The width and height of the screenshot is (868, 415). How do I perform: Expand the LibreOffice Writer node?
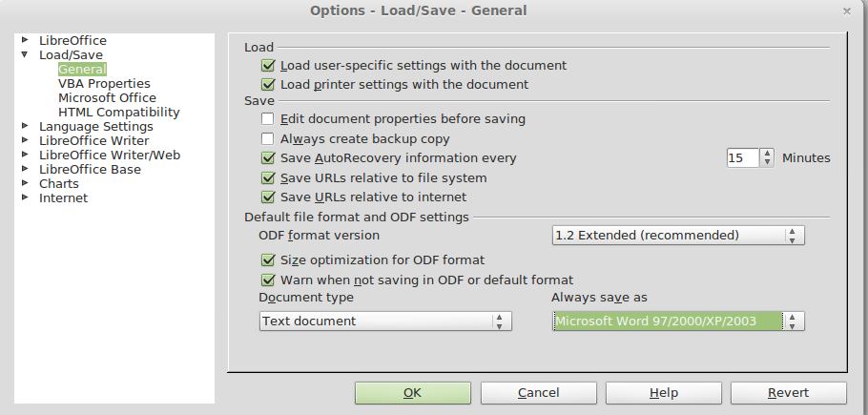pos(25,140)
